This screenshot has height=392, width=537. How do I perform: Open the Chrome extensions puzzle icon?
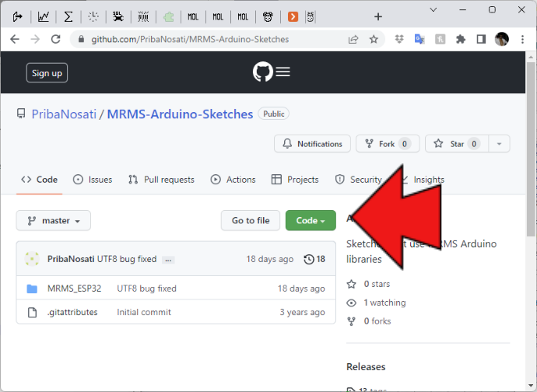tap(460, 39)
